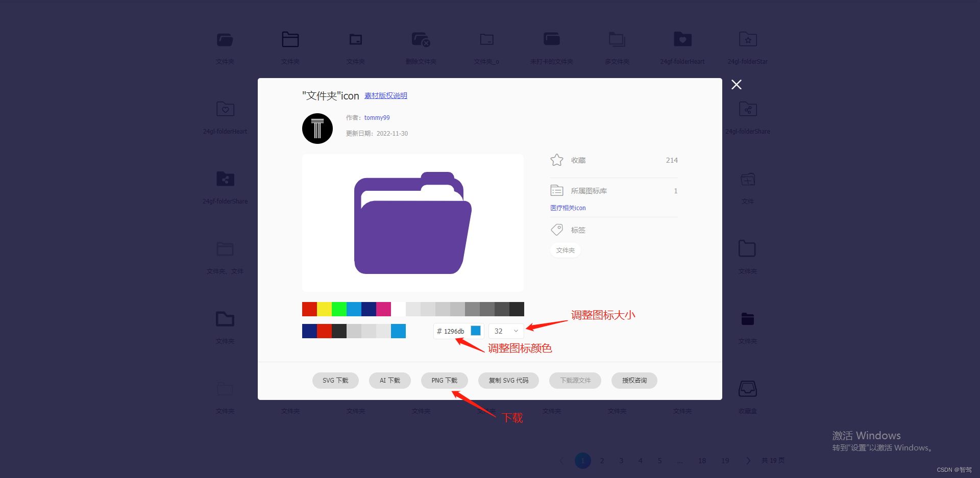Click the favorites count 214
The width and height of the screenshot is (980, 478).
coord(672,160)
